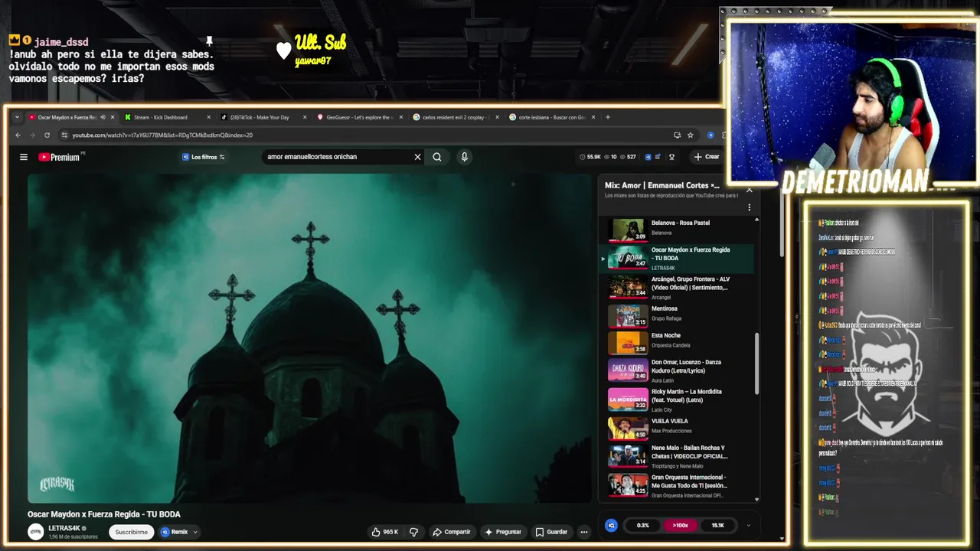Click the address bar URL
This screenshot has height=551, width=980.
pyautogui.click(x=162, y=135)
